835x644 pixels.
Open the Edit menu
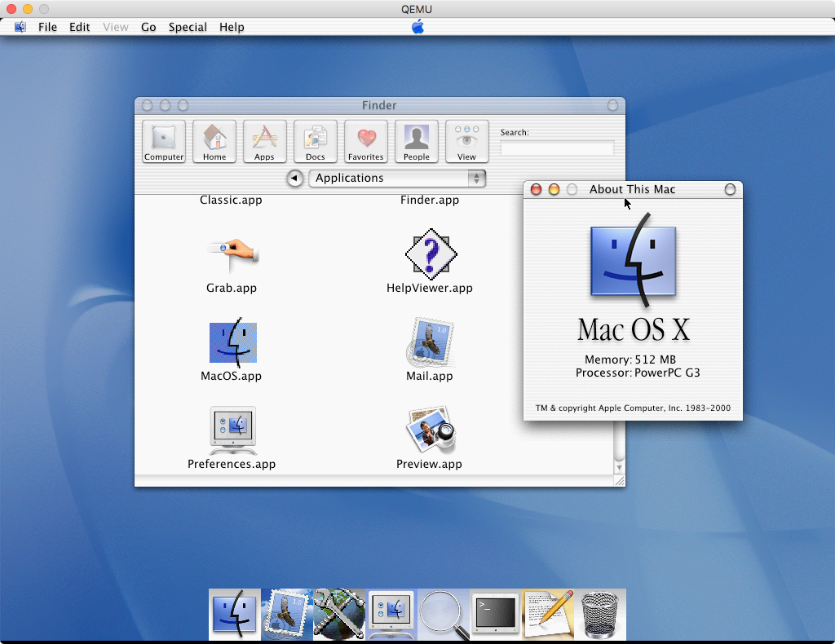(79, 27)
